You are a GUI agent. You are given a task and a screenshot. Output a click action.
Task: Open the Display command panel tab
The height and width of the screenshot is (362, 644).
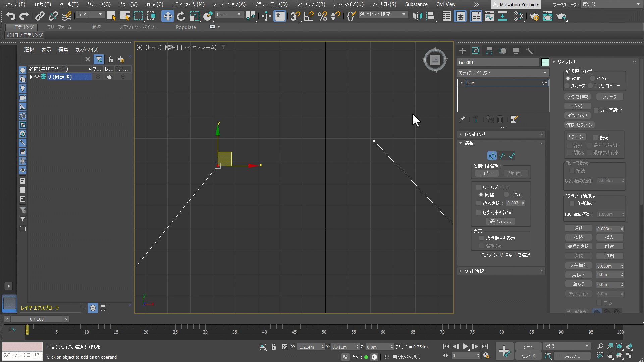pyautogui.click(x=516, y=51)
